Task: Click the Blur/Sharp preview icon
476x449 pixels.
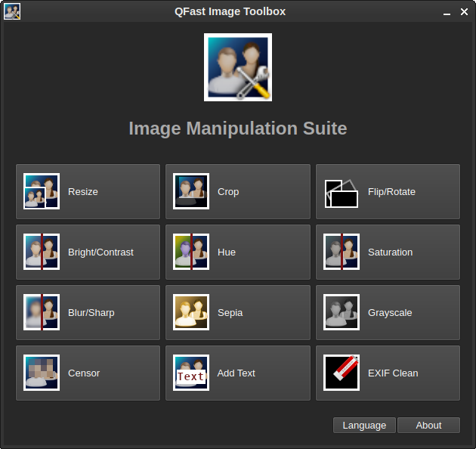Action: click(x=42, y=313)
